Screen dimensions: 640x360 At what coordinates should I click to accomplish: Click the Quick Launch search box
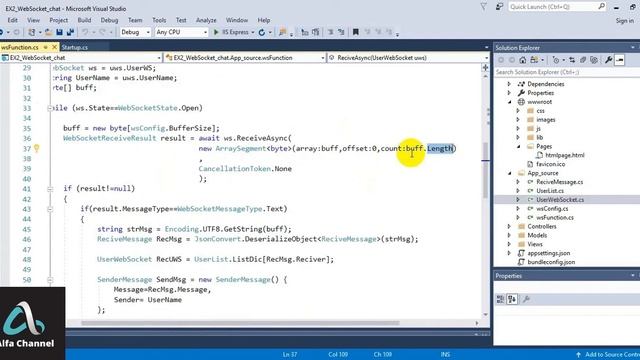(558, 7)
